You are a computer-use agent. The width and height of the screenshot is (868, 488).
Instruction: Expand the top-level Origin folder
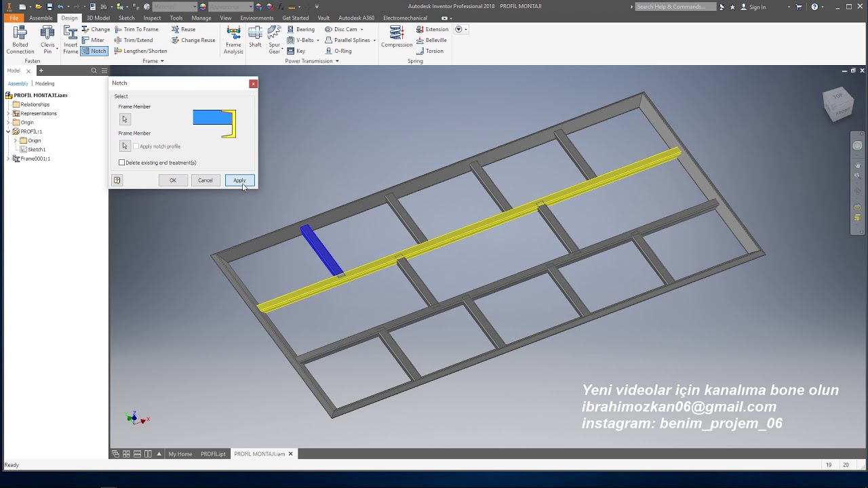[x=8, y=122]
